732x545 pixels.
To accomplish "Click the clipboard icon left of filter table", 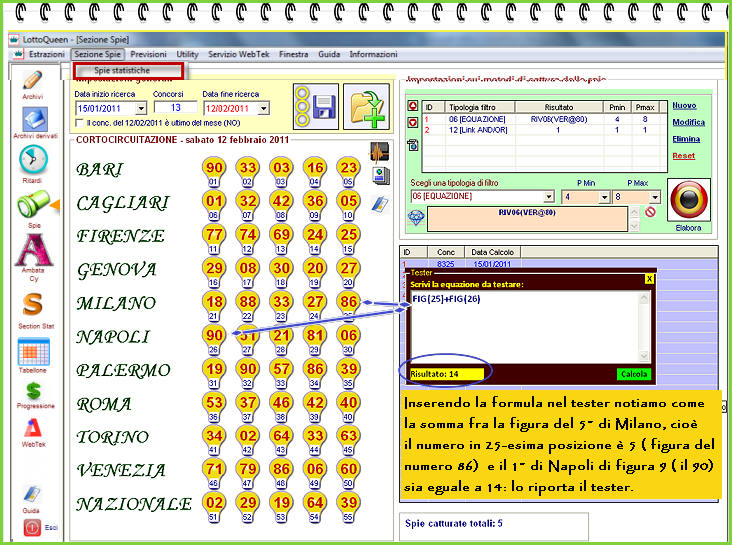I will coord(413,145).
